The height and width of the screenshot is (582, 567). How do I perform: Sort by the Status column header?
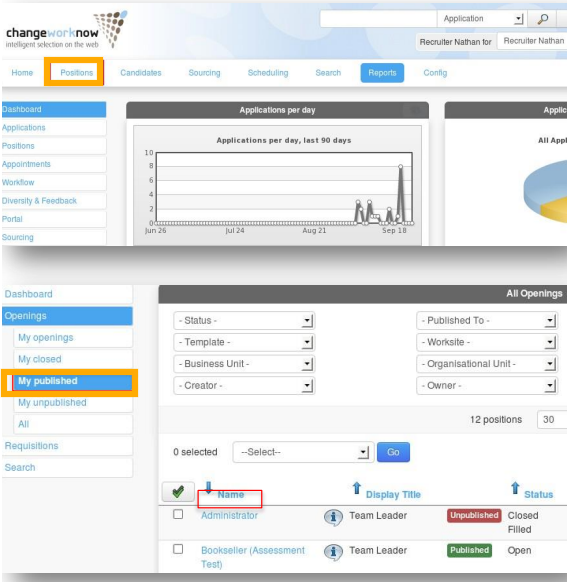click(538, 495)
